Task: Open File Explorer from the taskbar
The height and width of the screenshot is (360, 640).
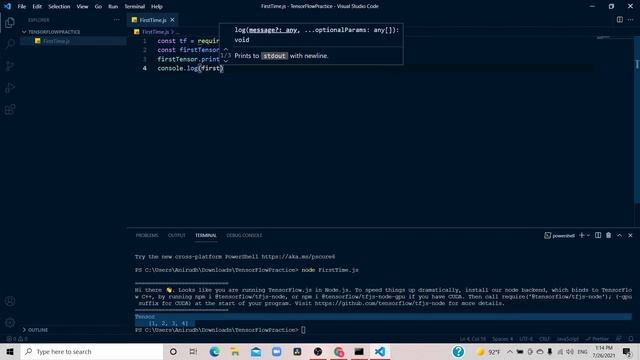Action: click(x=235, y=351)
